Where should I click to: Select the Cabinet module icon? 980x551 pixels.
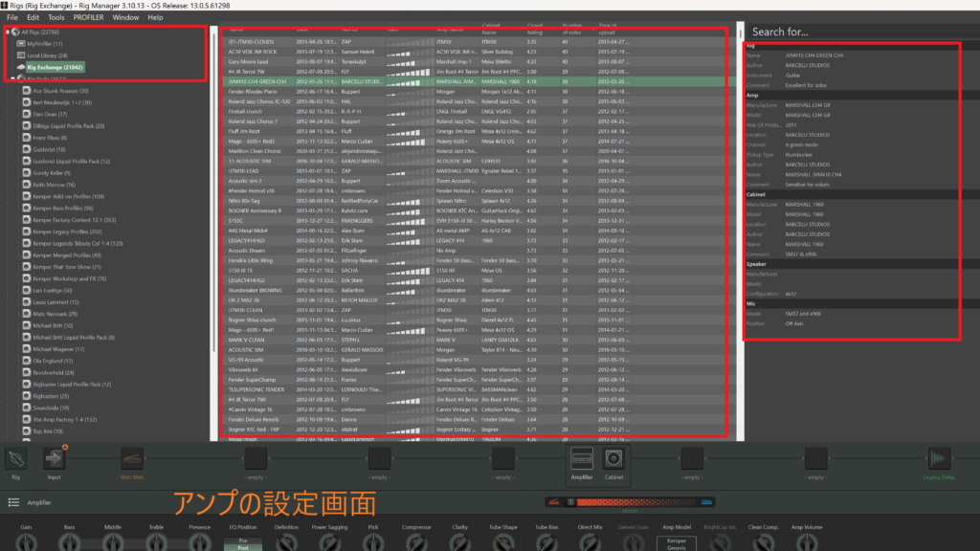pos(613,458)
